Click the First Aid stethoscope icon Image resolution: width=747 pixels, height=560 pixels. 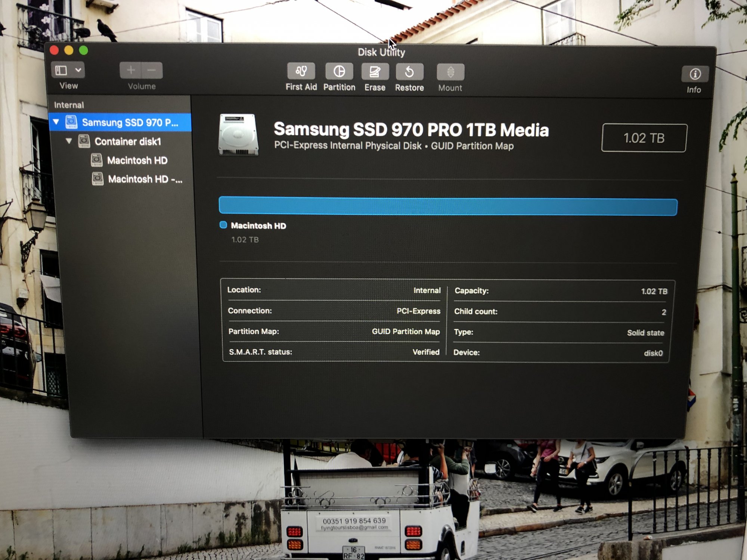(x=301, y=71)
